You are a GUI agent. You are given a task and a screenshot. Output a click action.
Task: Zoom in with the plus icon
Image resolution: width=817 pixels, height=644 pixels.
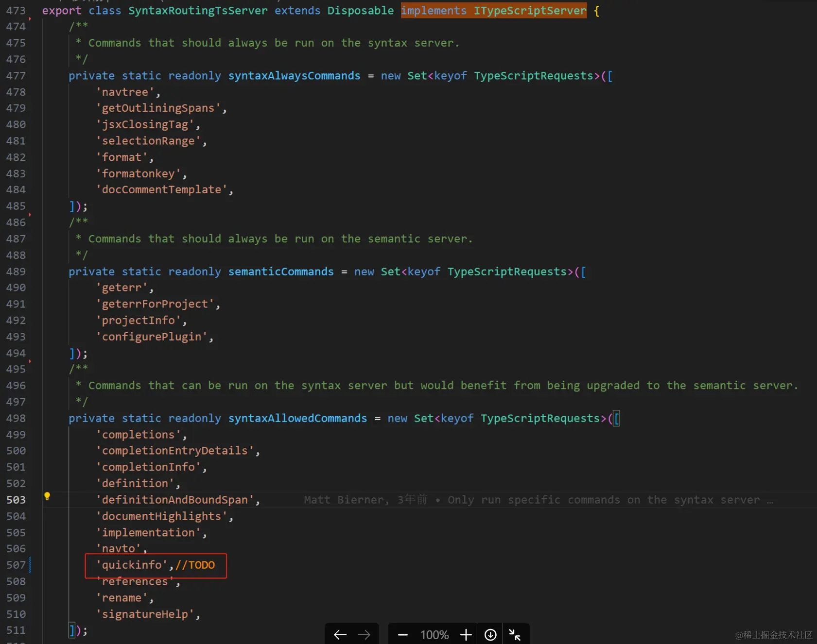466,634
